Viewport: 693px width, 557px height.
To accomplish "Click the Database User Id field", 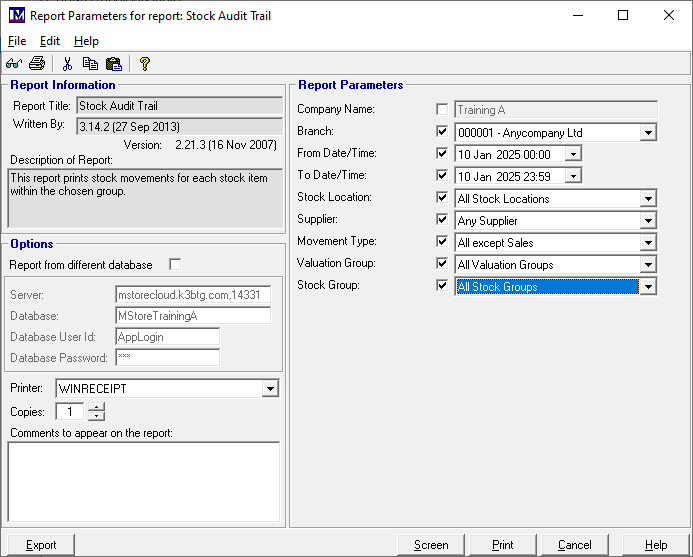I will [x=168, y=336].
